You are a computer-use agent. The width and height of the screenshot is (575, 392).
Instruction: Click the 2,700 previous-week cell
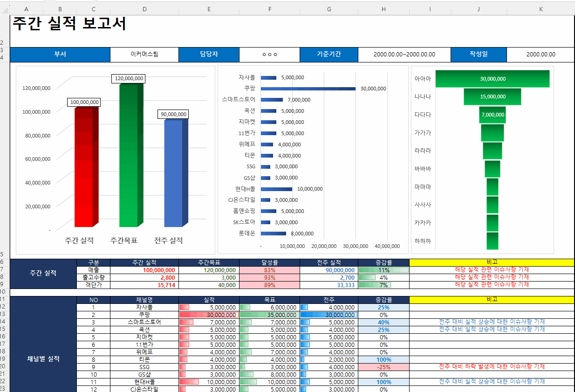pyautogui.click(x=329, y=277)
